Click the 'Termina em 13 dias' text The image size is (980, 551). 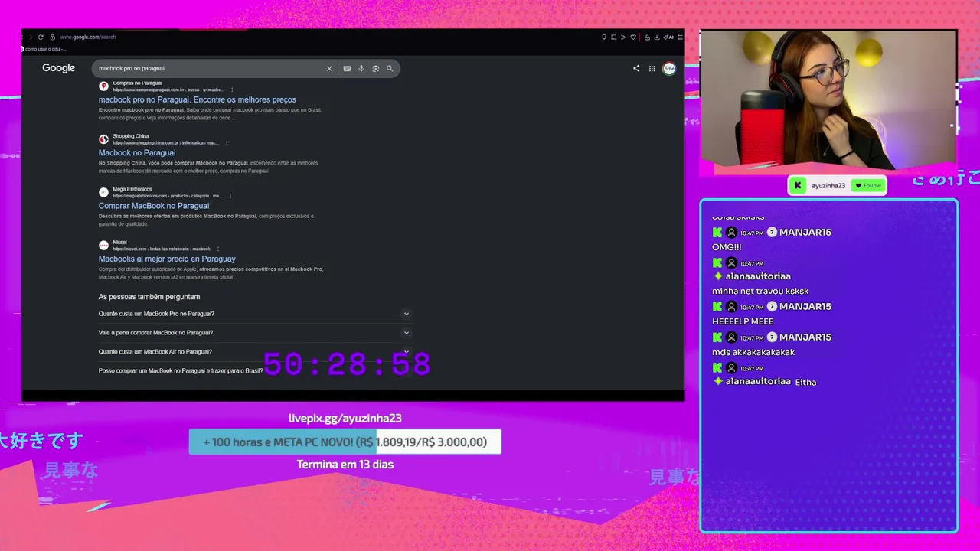point(345,464)
